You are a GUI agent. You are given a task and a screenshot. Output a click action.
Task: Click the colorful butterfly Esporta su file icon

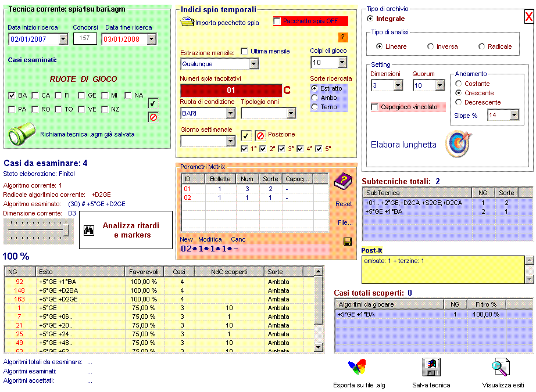(x=357, y=367)
